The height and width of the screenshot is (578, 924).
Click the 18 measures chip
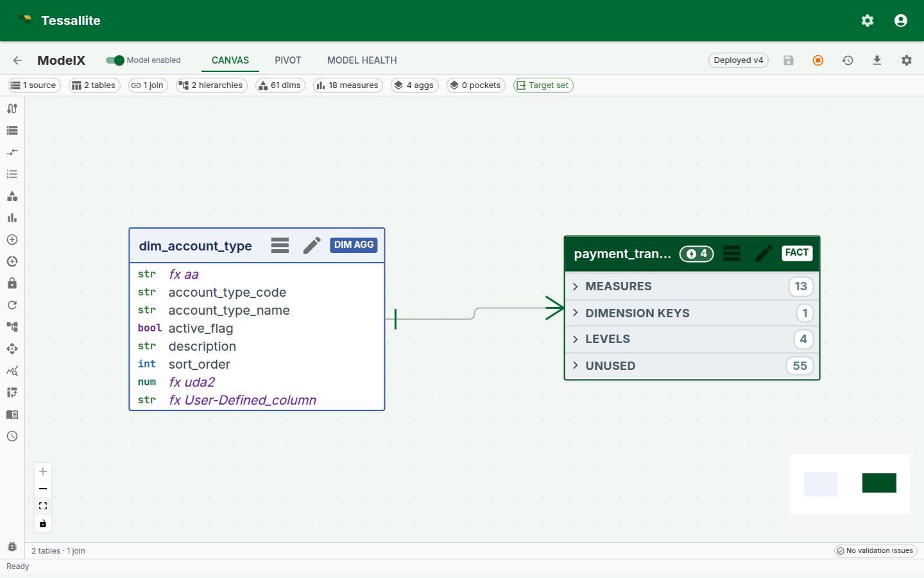point(348,85)
